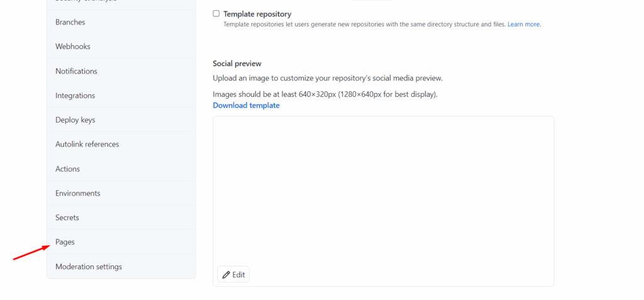Navigate to Autolink references

tap(121, 144)
